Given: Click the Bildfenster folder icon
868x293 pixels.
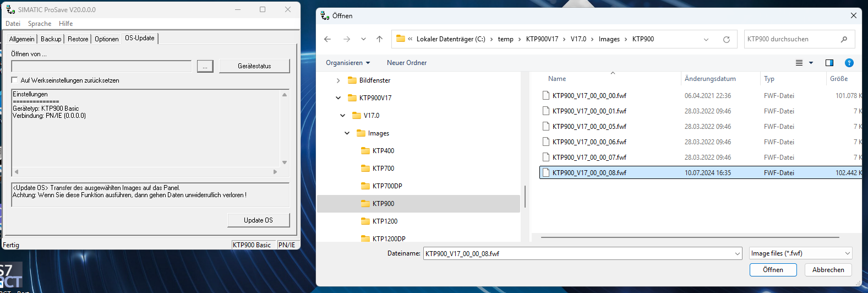Looking at the screenshot, I should [x=352, y=80].
